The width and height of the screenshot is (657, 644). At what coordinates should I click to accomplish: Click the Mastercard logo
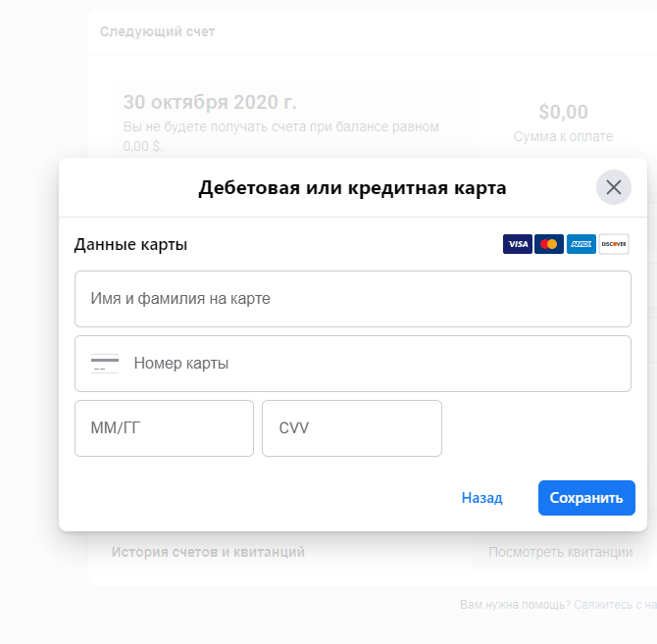click(x=549, y=244)
